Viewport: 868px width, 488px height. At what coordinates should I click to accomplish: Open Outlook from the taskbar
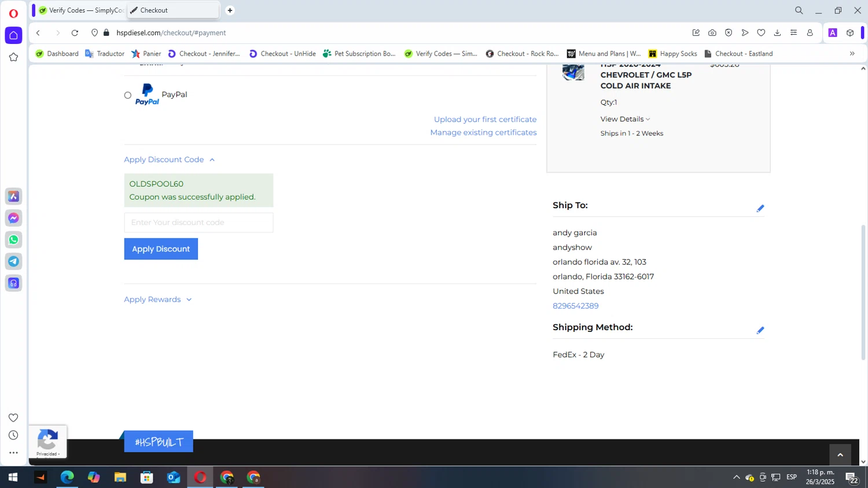pos(174,478)
